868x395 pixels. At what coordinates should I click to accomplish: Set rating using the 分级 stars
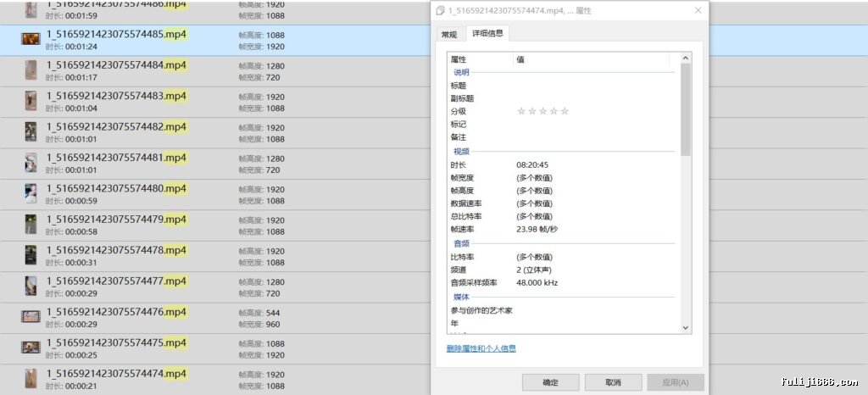[x=542, y=111]
